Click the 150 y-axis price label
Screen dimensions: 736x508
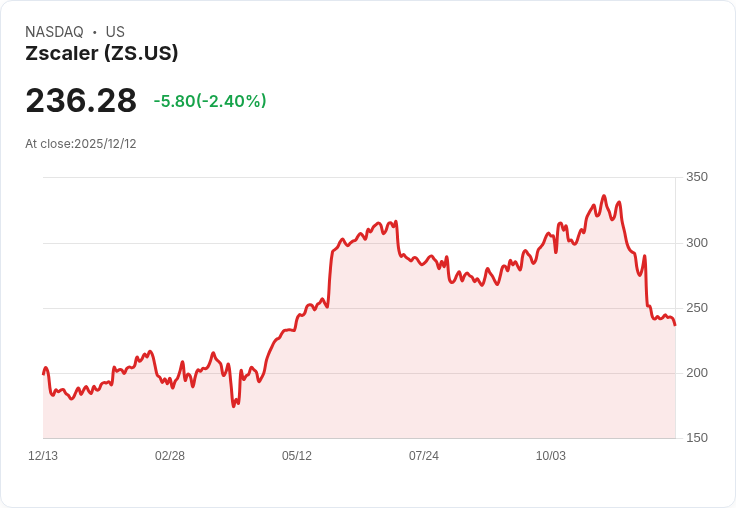[x=696, y=438]
